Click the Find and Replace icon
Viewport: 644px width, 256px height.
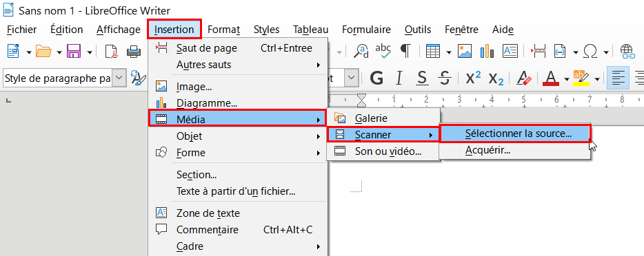(x=363, y=51)
